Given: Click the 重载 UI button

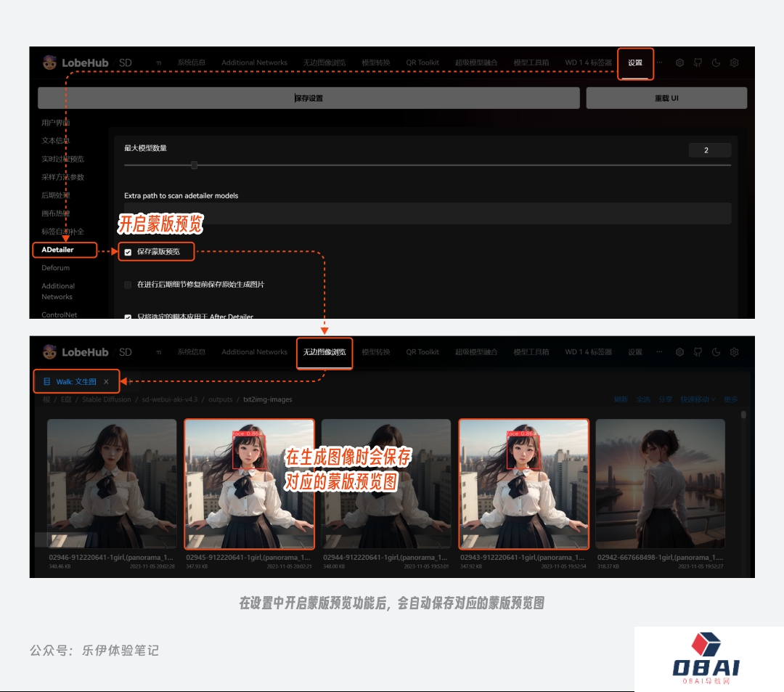Looking at the screenshot, I should point(666,98).
